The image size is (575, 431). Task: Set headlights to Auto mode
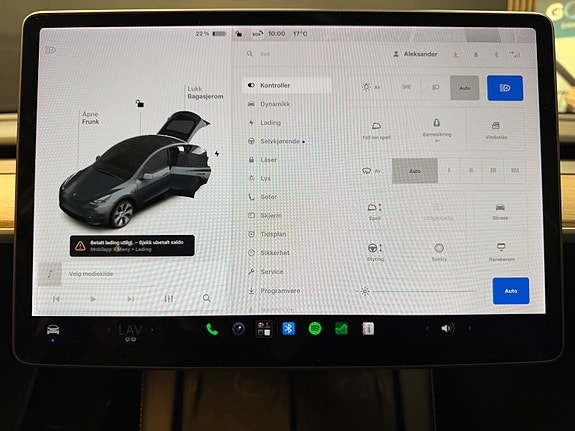click(465, 88)
